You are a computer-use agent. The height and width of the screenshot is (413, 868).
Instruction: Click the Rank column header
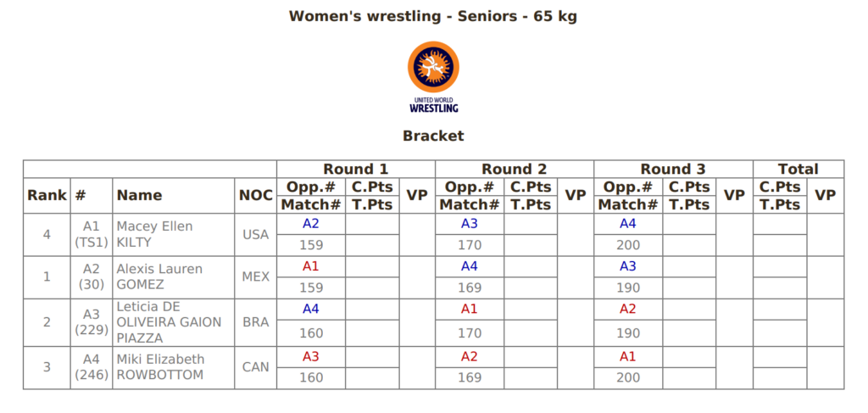tap(47, 195)
